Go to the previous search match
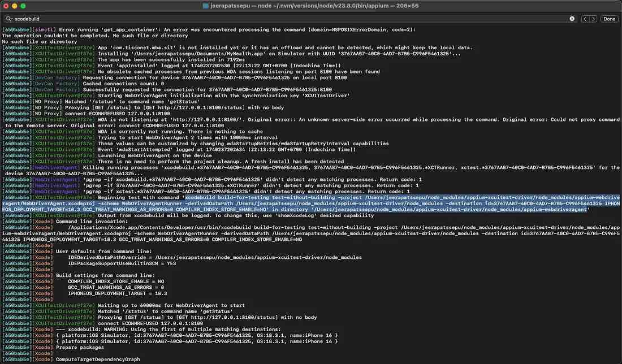The height and width of the screenshot is (364, 622). pos(585,19)
